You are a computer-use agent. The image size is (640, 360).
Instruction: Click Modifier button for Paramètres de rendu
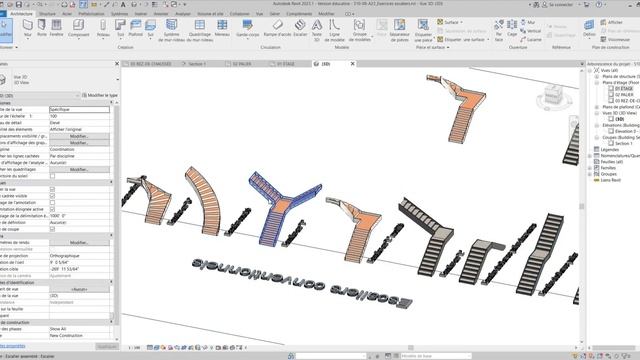79,242
